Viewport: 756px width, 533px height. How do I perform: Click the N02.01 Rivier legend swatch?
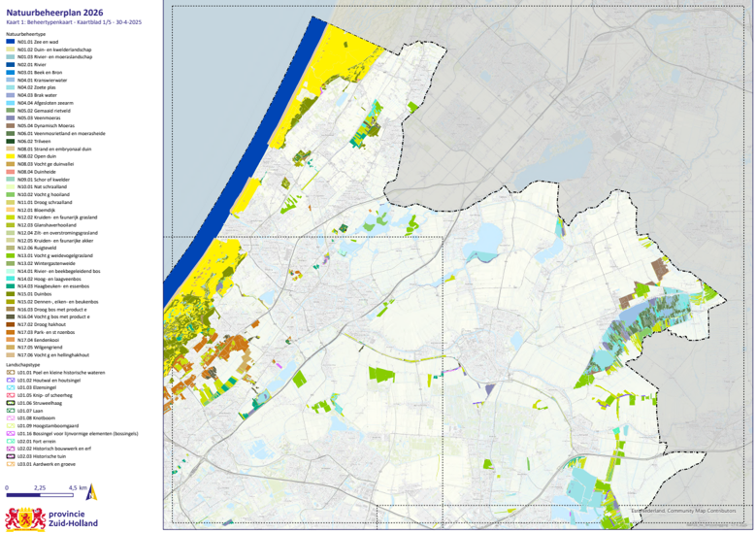pos(11,64)
